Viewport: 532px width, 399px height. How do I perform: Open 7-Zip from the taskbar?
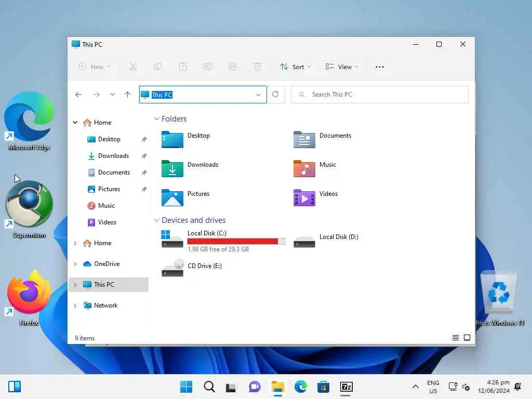coord(346,387)
